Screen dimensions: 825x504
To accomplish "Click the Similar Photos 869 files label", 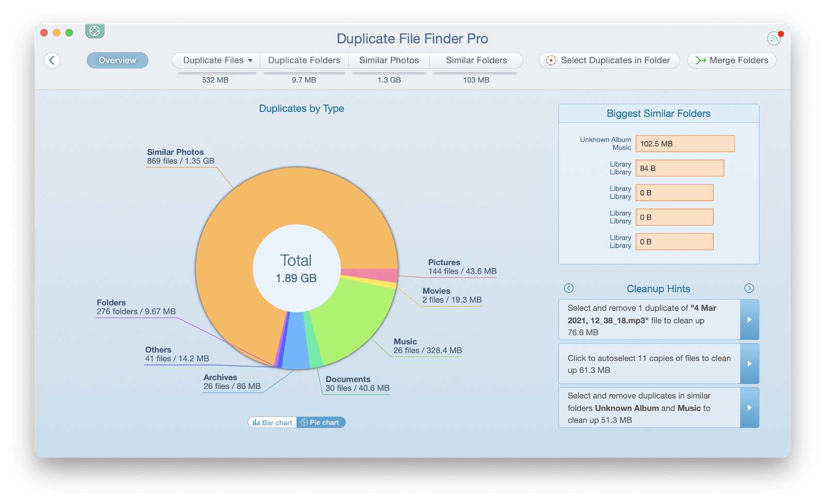I will (x=180, y=157).
